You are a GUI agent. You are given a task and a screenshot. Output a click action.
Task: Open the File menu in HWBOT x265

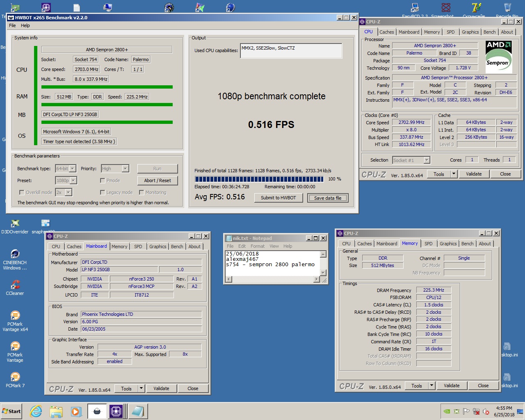12,25
